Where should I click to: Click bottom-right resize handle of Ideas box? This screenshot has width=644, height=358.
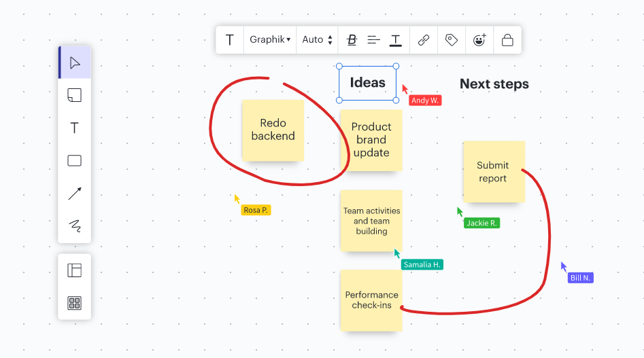(x=396, y=101)
